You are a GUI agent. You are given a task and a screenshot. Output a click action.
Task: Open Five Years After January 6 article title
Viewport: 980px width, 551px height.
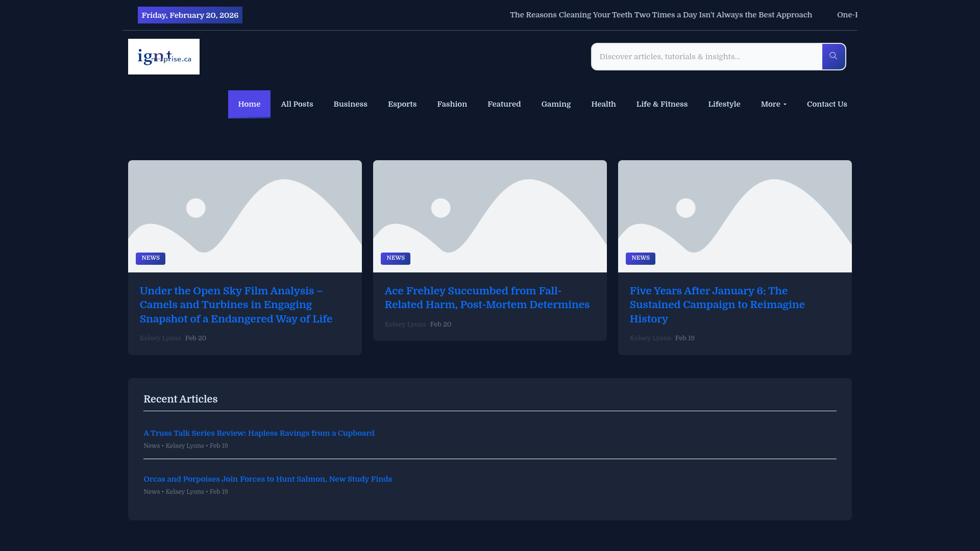(717, 305)
